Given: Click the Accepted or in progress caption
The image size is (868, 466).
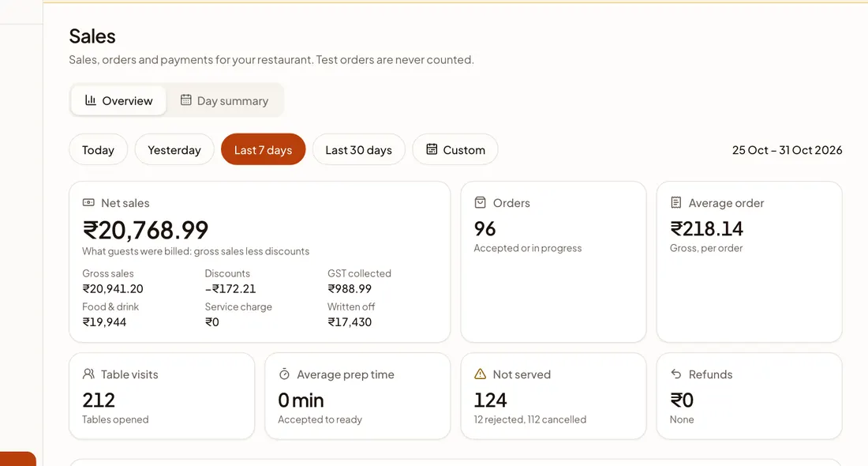Looking at the screenshot, I should coord(528,248).
